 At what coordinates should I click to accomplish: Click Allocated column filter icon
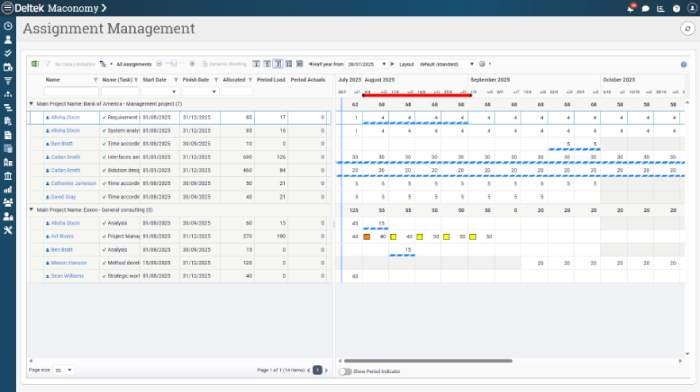pyautogui.click(x=250, y=80)
